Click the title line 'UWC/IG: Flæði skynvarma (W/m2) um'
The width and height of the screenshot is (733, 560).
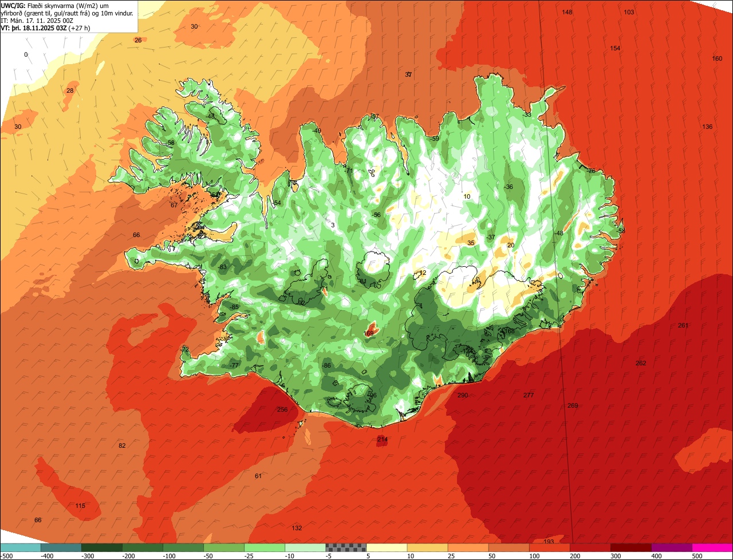point(55,5)
